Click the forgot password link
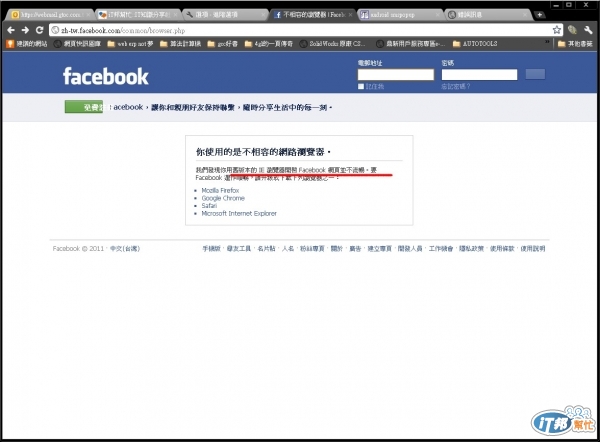The height and width of the screenshot is (442, 600). 455,86
